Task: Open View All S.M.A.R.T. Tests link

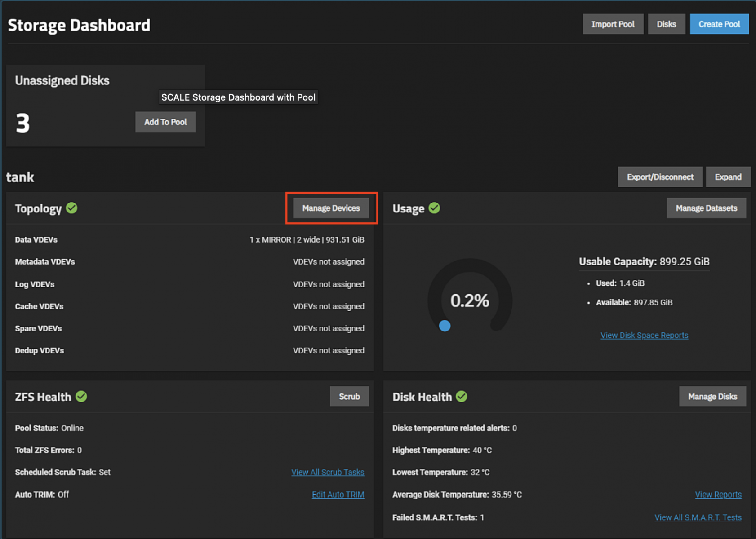Action: pyautogui.click(x=698, y=517)
